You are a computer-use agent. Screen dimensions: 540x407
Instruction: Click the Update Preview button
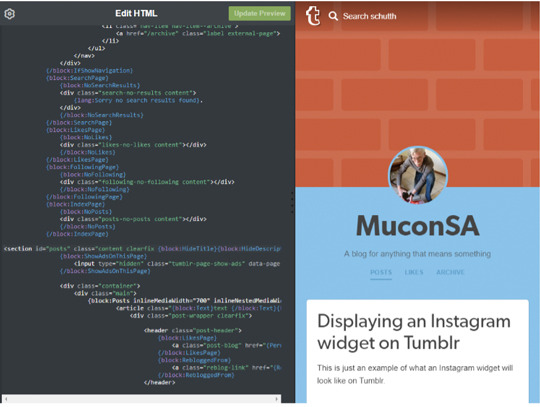coord(260,13)
